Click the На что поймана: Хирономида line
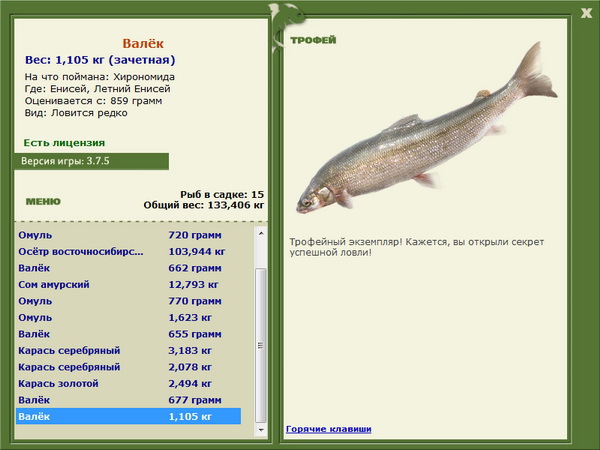600x450 pixels. (99, 77)
